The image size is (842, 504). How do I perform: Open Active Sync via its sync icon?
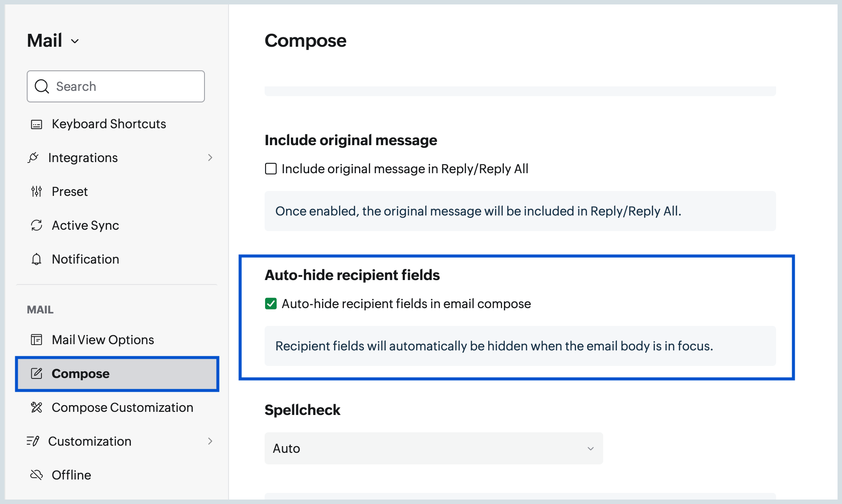click(x=36, y=225)
